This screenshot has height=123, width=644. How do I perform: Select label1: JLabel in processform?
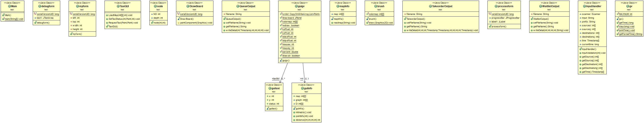tap(497, 22)
